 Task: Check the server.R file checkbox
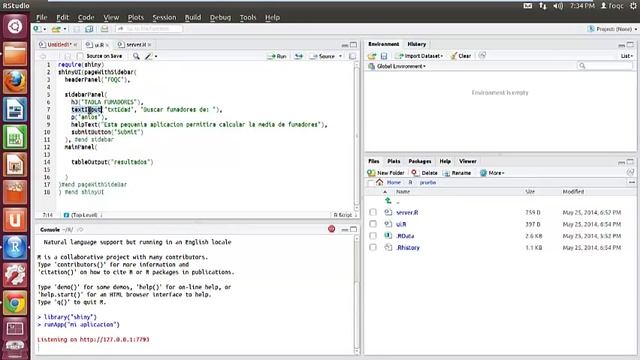pos(373,212)
